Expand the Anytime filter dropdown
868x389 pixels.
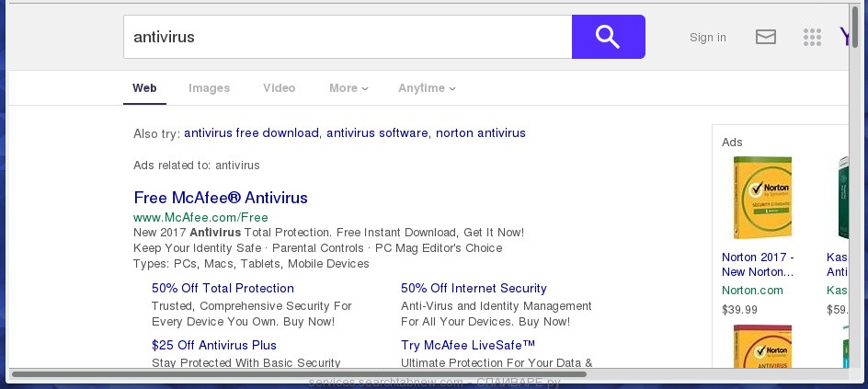427,88
